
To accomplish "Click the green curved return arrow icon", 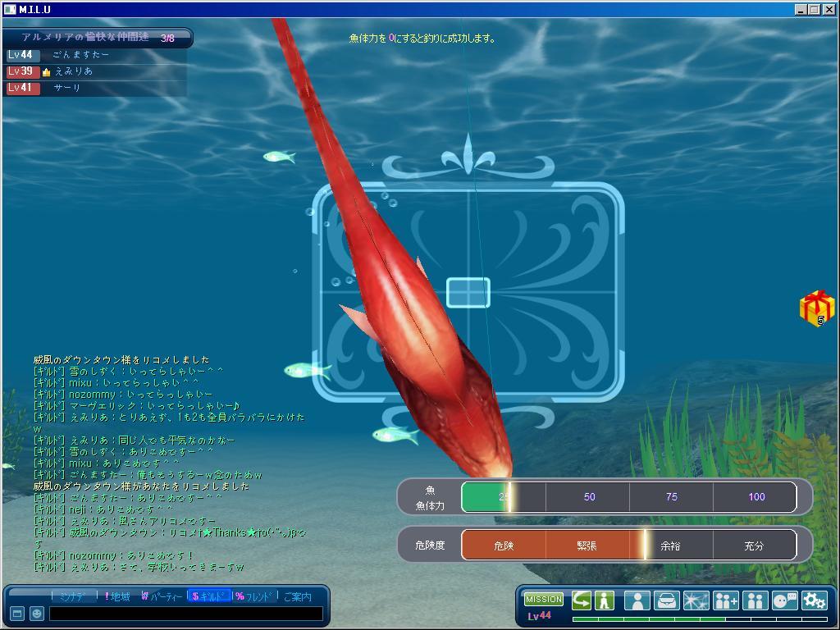I will pos(582,600).
